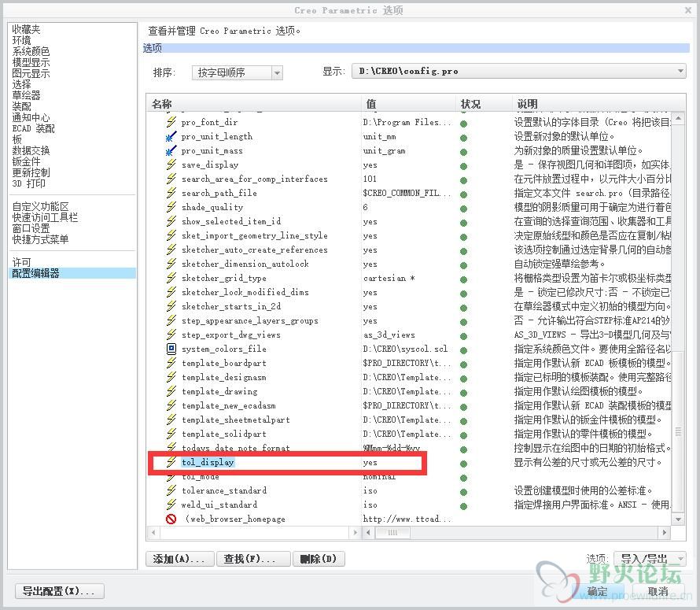
Task: Click the 添加(A)... button
Action: point(179,559)
